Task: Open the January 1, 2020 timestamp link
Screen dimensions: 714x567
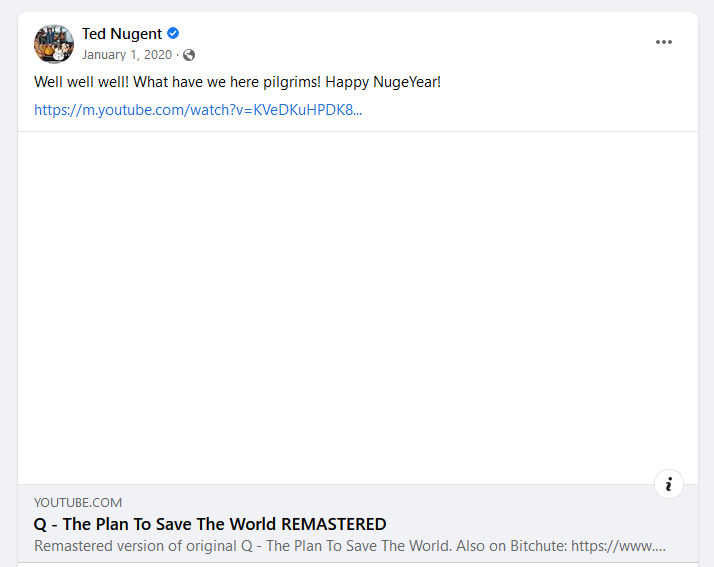Action: click(127, 55)
